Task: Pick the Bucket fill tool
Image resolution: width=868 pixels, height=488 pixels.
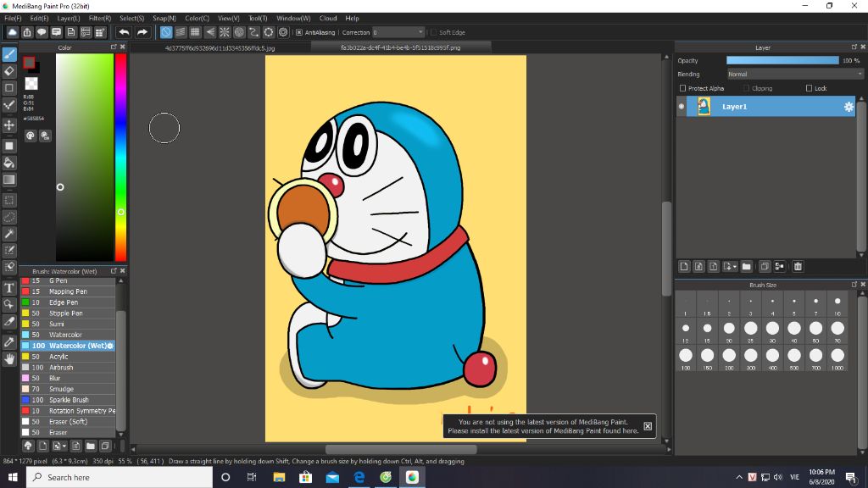Action: point(9,162)
